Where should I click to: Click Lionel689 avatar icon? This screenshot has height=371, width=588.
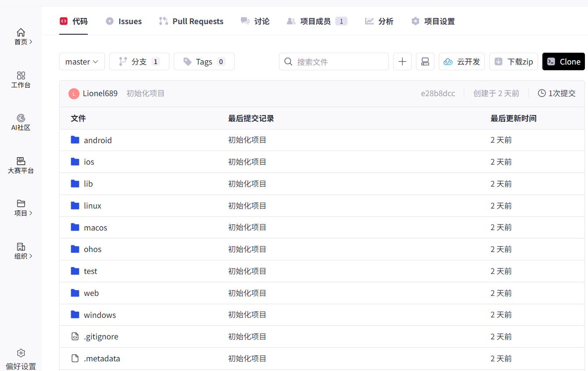pyautogui.click(x=74, y=94)
